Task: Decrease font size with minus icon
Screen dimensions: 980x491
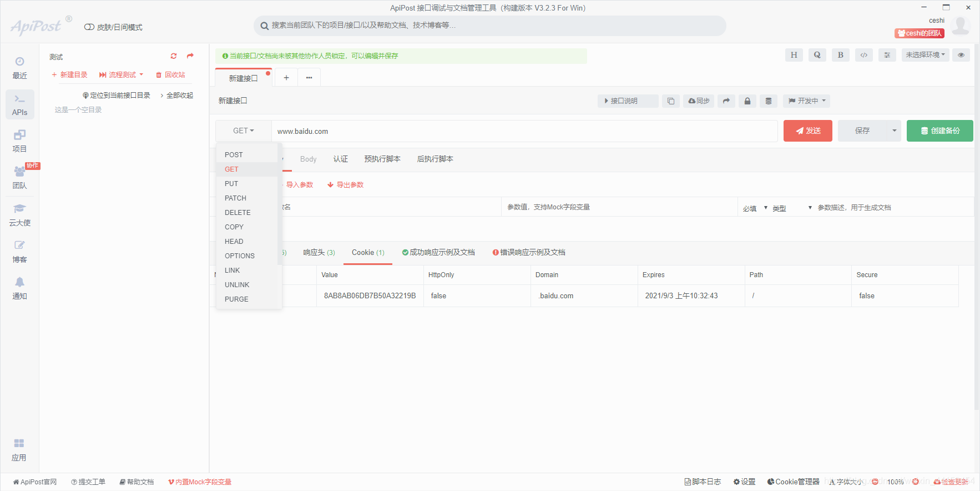Action: [x=875, y=482]
